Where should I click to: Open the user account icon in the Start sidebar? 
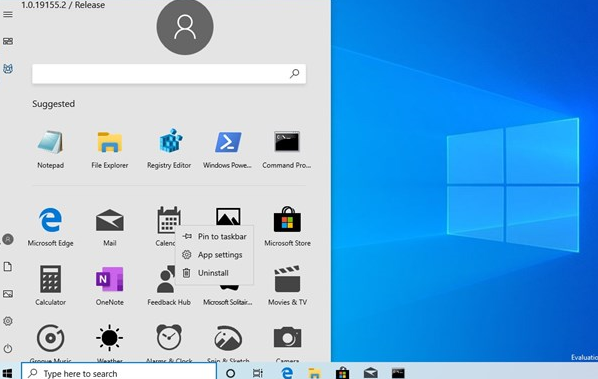coord(8,239)
